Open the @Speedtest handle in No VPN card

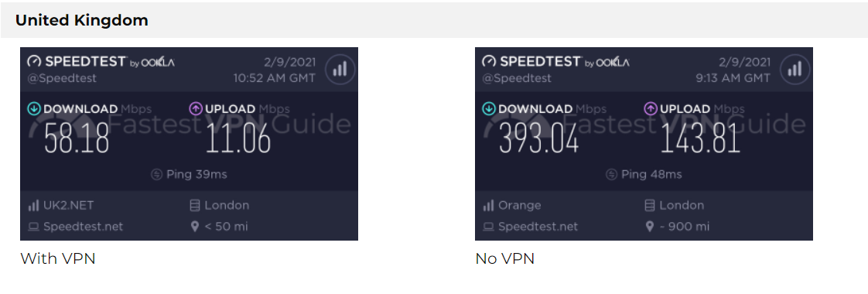pyautogui.click(x=517, y=78)
